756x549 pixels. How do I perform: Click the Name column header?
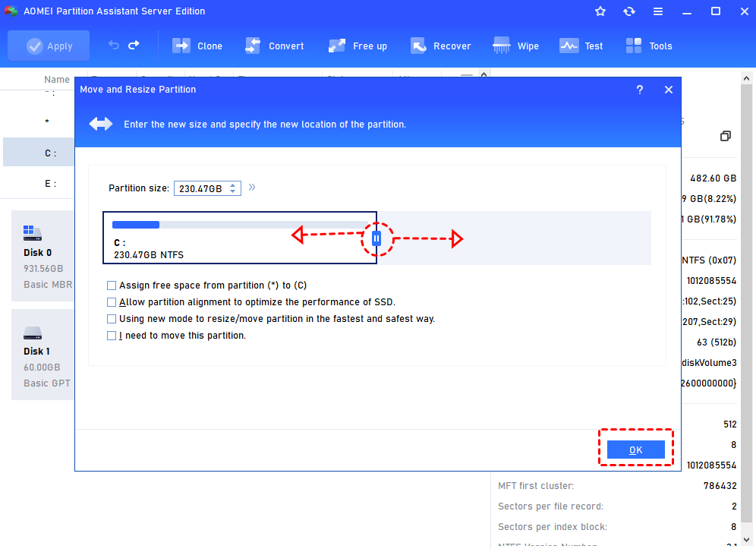(57, 80)
